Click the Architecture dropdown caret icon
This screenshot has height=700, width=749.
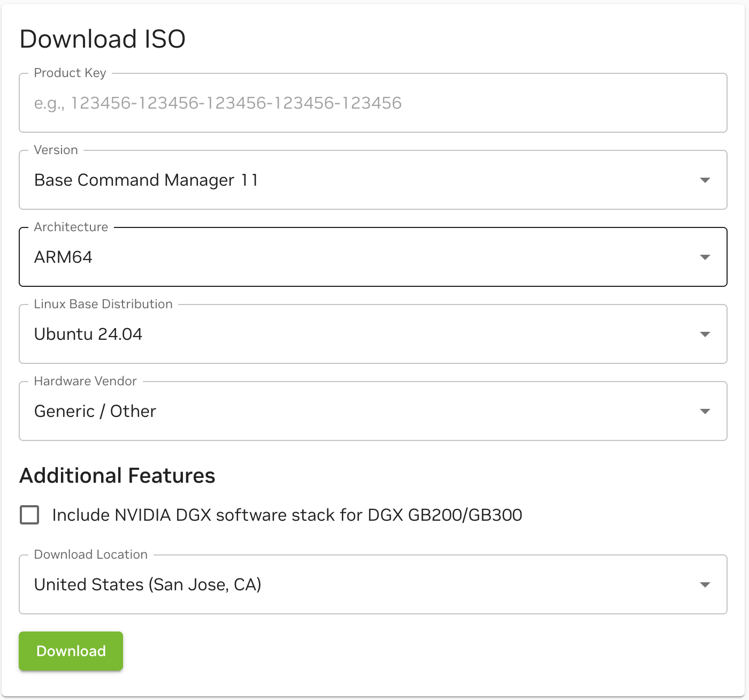(x=705, y=257)
